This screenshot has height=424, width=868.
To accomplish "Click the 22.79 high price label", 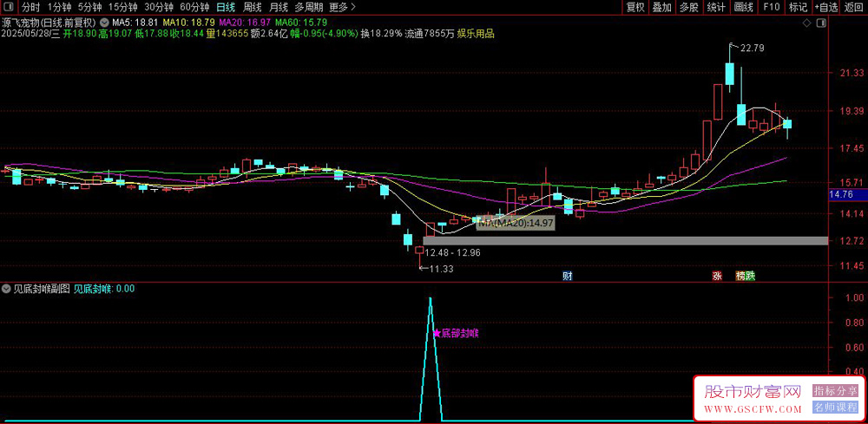I will (752, 48).
